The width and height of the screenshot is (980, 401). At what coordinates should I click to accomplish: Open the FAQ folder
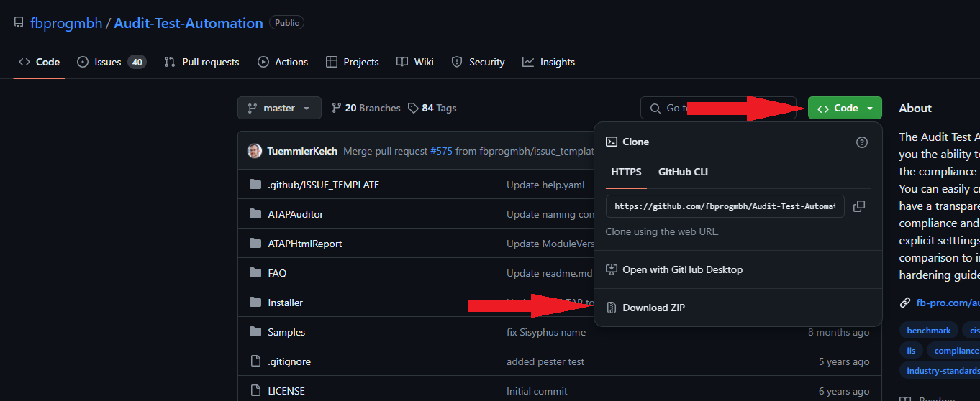coord(277,273)
